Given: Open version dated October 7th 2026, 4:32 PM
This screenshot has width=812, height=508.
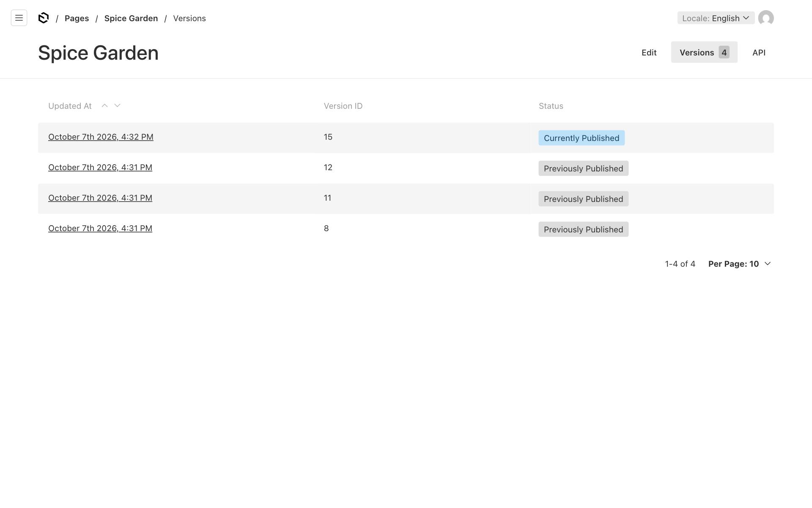Looking at the screenshot, I should pyautogui.click(x=101, y=137).
